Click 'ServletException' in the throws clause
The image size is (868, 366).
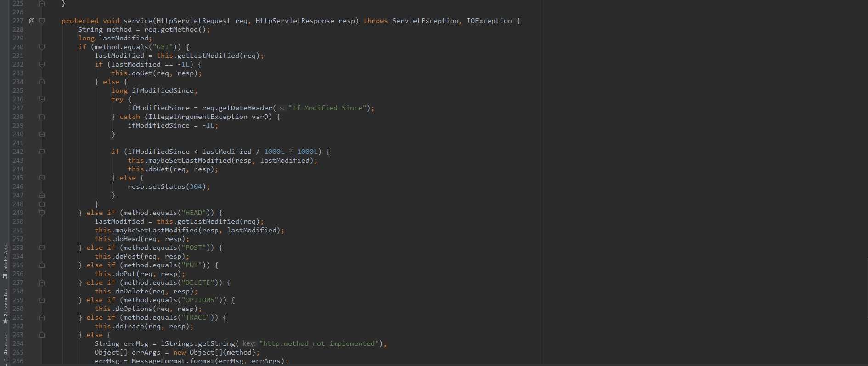(x=425, y=21)
